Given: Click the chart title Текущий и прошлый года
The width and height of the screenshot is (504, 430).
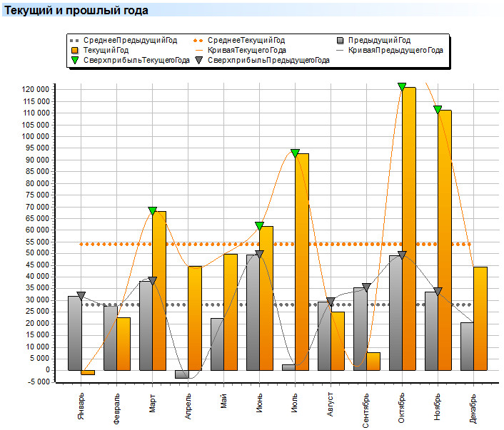Looking at the screenshot, I should (77, 11).
